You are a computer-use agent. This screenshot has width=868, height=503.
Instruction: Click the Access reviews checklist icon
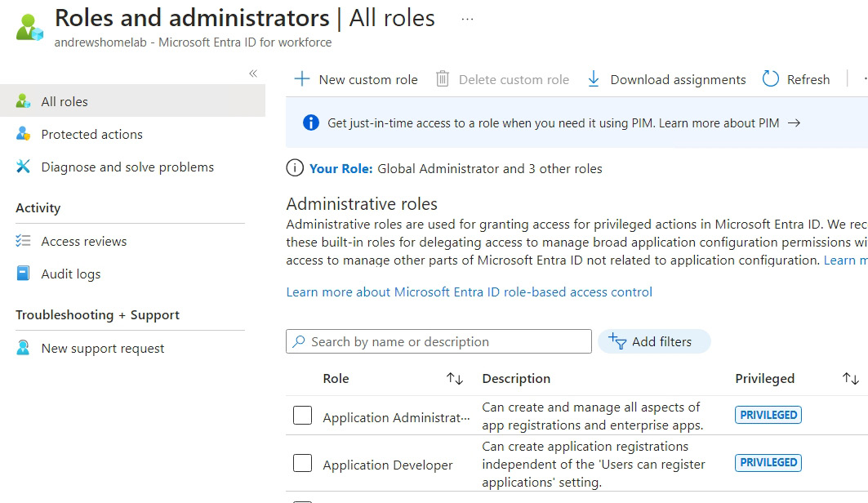(x=23, y=241)
